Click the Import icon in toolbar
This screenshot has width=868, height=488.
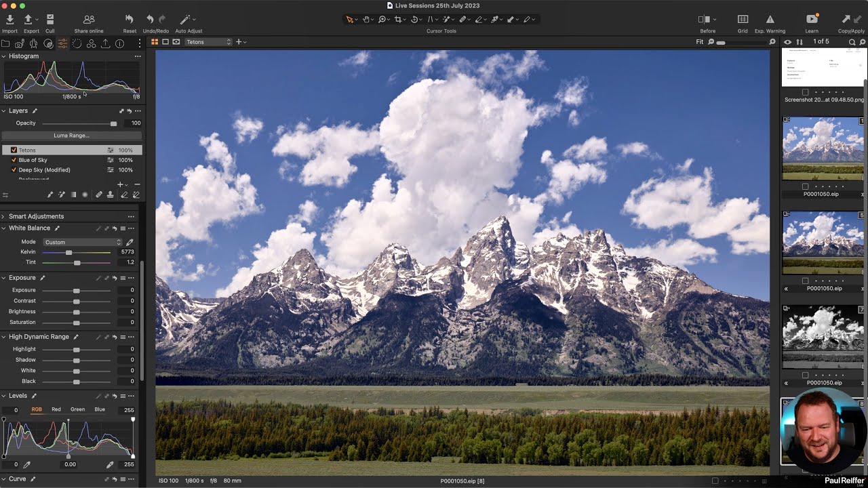point(9,20)
